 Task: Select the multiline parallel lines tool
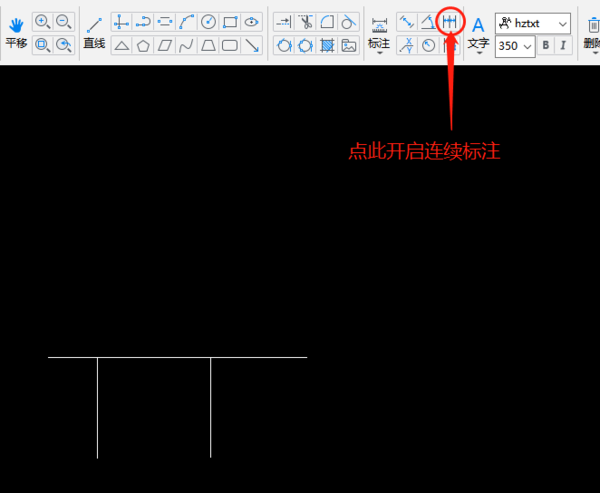[x=165, y=22]
